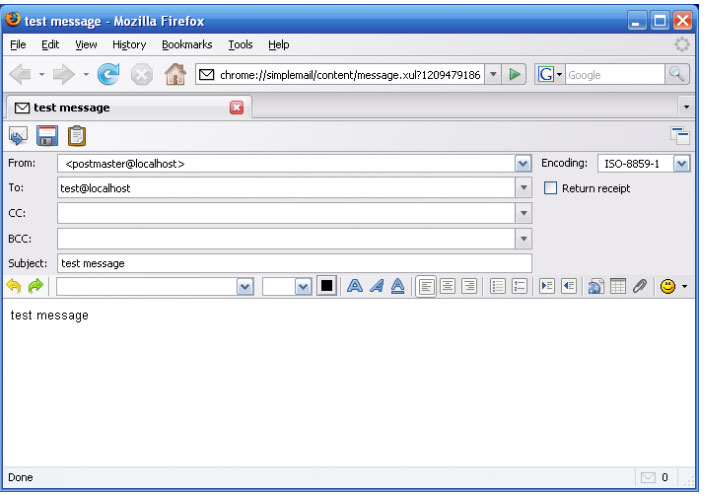This screenshot has width=705, height=497.
Task: Insert a table into message
Action: pyautogui.click(x=618, y=287)
